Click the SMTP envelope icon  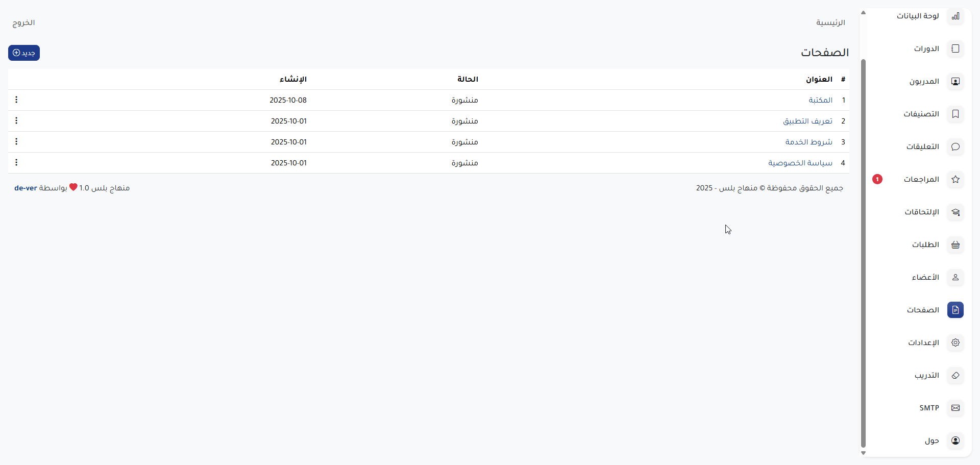click(955, 408)
